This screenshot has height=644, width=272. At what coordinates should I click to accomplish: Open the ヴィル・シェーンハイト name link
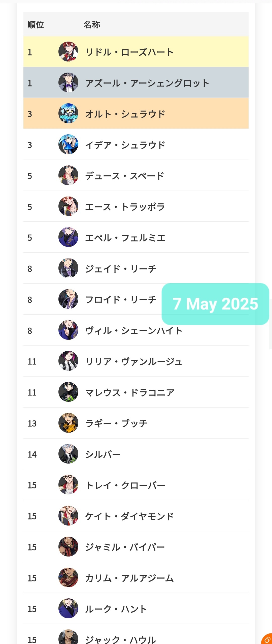pyautogui.click(x=134, y=330)
